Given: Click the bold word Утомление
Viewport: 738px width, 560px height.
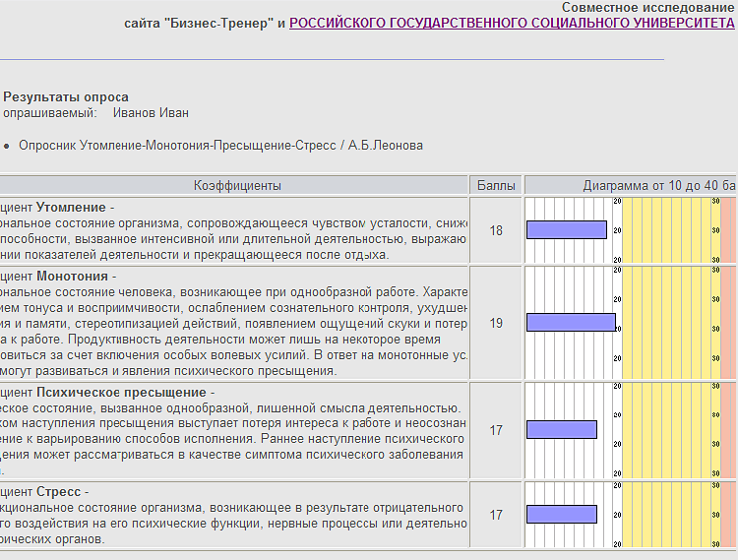Looking at the screenshot, I should pos(71,208).
